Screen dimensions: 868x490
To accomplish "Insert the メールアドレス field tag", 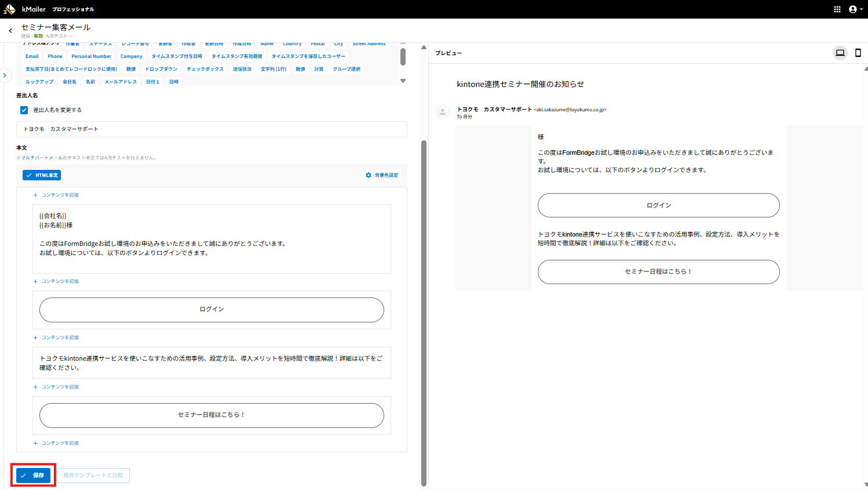I will [121, 82].
